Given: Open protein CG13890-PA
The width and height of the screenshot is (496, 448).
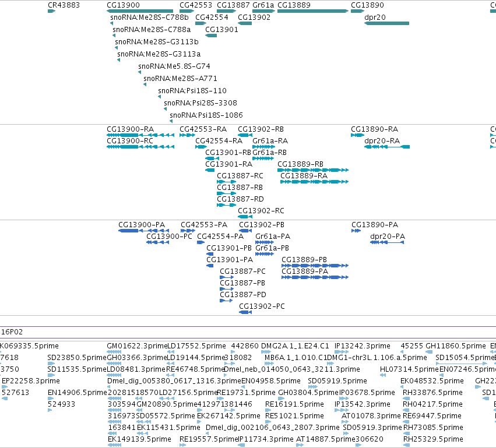Looking at the screenshot, I should [x=356, y=231].
